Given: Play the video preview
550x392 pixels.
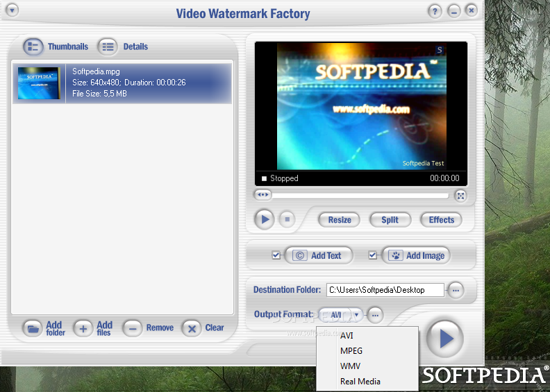Looking at the screenshot, I should 264,220.
